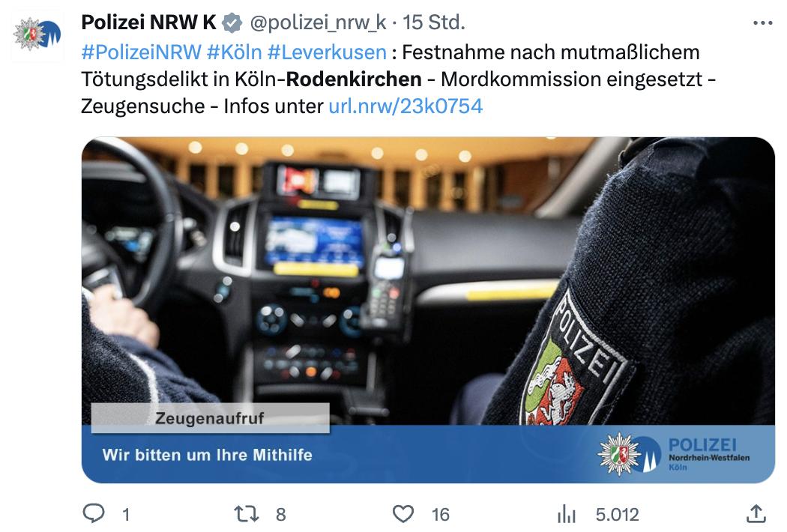This screenshot has height=532, width=787.
Task: Retweet using the repost arrows icon
Action: [247, 514]
